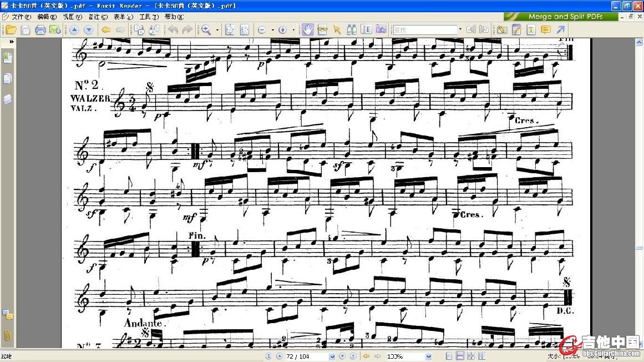Image resolution: width=644 pixels, height=362 pixels.
Task: Click the attach file tool icon
Action: pos(502,29)
